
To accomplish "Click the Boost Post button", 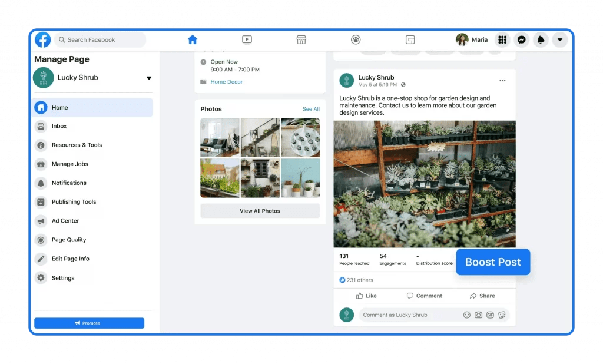I will coord(493,262).
